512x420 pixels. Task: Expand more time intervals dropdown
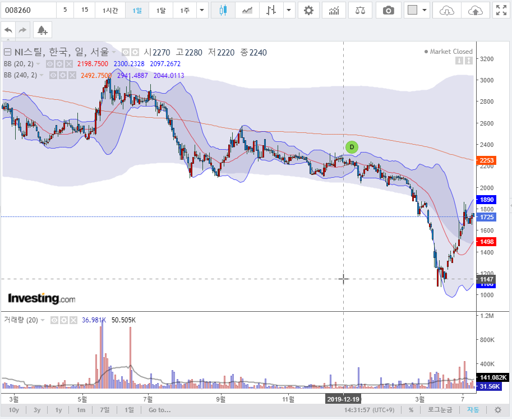click(202, 11)
